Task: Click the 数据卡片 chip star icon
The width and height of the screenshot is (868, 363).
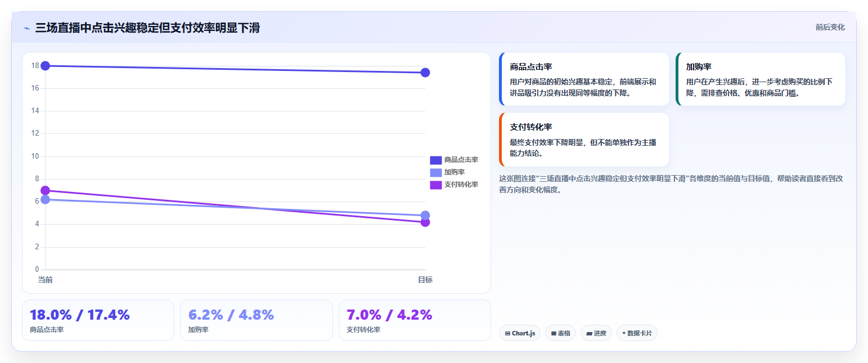Action: 624,333
